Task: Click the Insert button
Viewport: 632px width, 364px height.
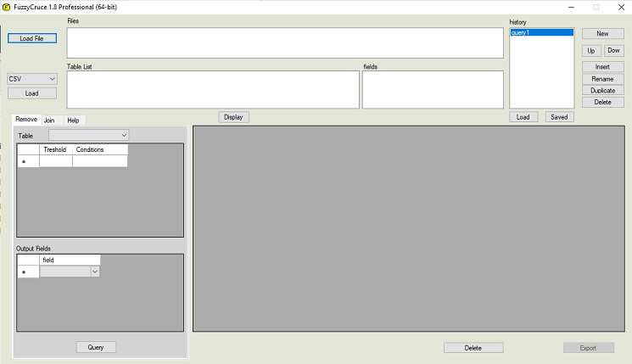Action: [602, 67]
